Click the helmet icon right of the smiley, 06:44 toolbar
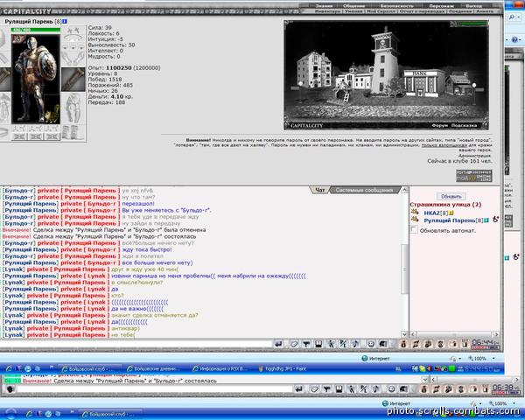This screenshot has width=525, height=420. [x=383, y=344]
